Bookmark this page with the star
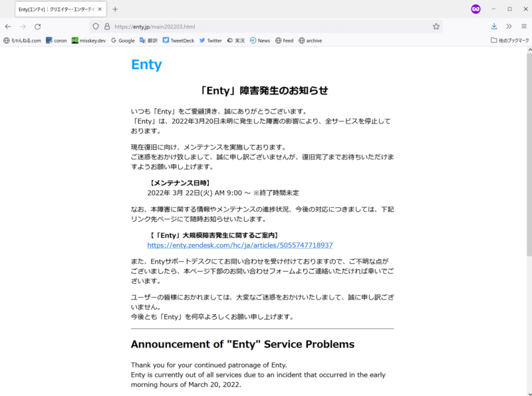 point(436,27)
